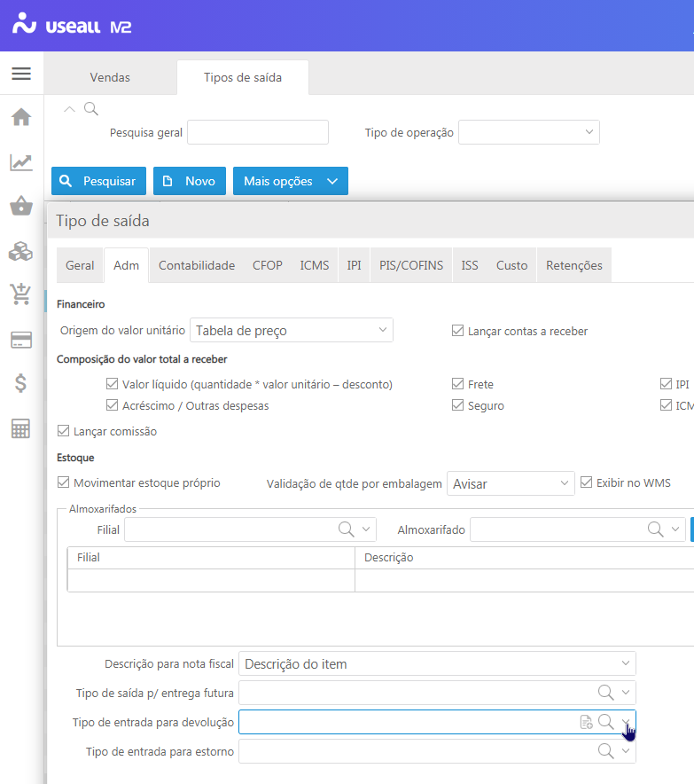Open Origem do valor unitário dropdown
This screenshot has height=784, width=694.
tap(292, 330)
